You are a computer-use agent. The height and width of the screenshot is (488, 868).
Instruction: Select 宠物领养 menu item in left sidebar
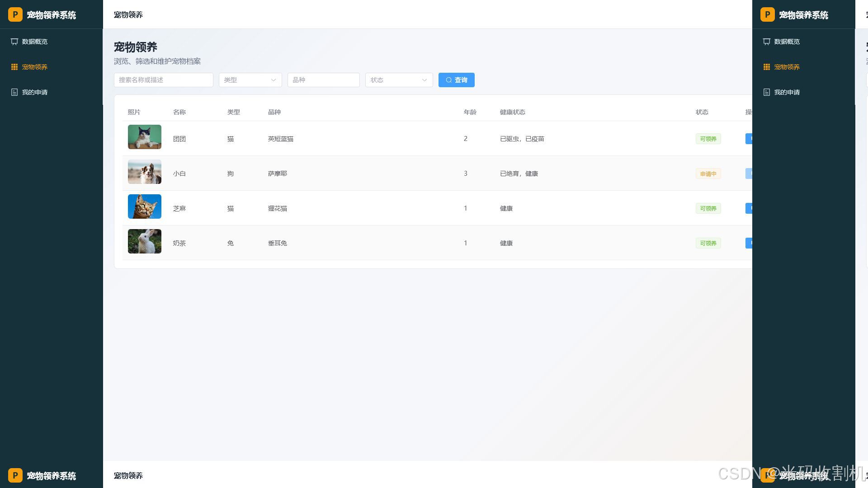[x=52, y=67]
